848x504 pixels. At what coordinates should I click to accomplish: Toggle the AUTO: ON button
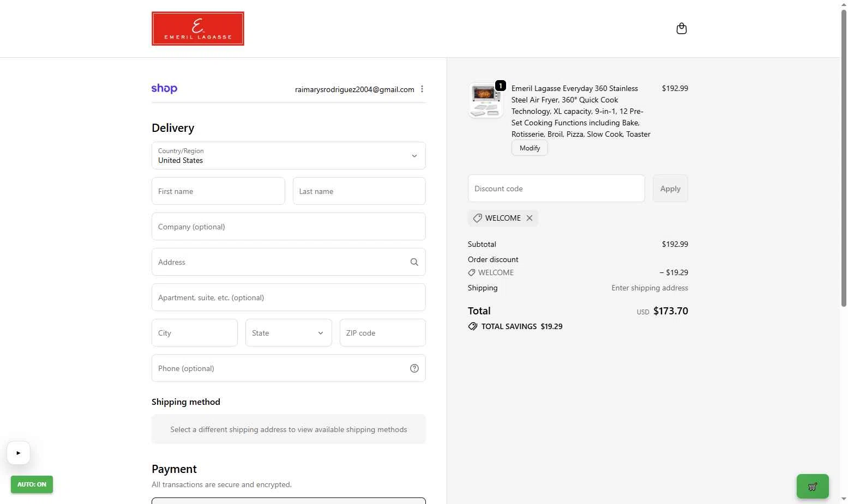pos(32,484)
